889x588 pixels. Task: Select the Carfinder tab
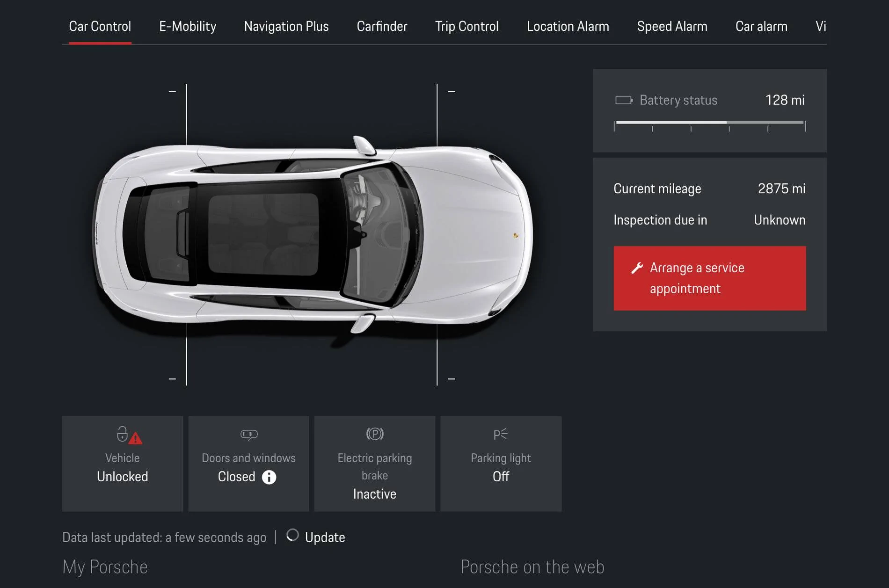[x=382, y=26]
